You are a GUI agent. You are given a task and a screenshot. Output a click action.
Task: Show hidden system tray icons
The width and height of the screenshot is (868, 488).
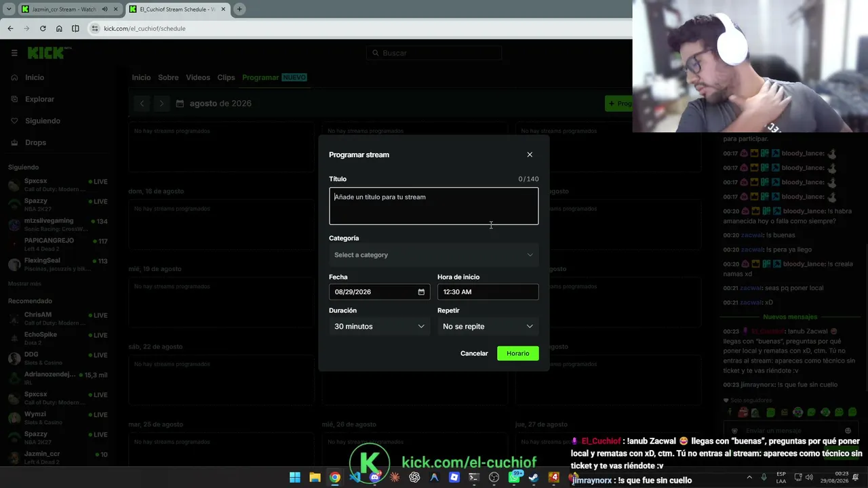click(749, 477)
